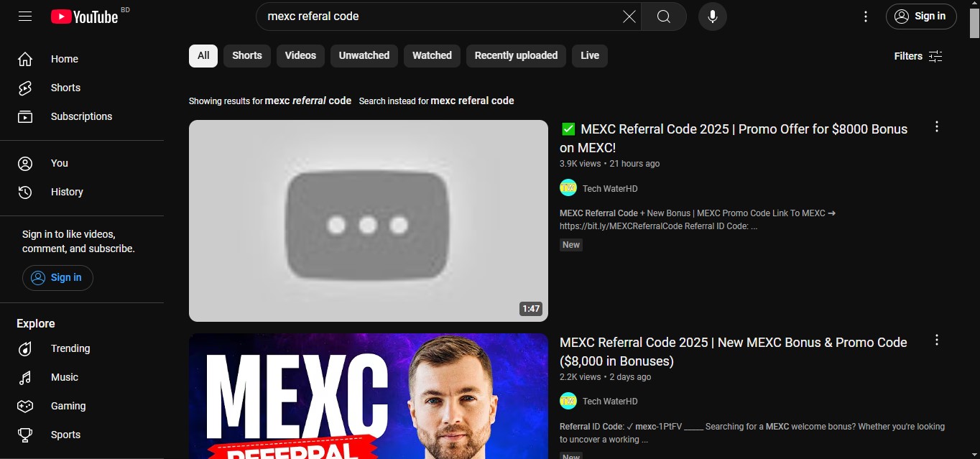This screenshot has width=980, height=459.
Task: Search instead for mexc referal code
Action: pos(472,101)
